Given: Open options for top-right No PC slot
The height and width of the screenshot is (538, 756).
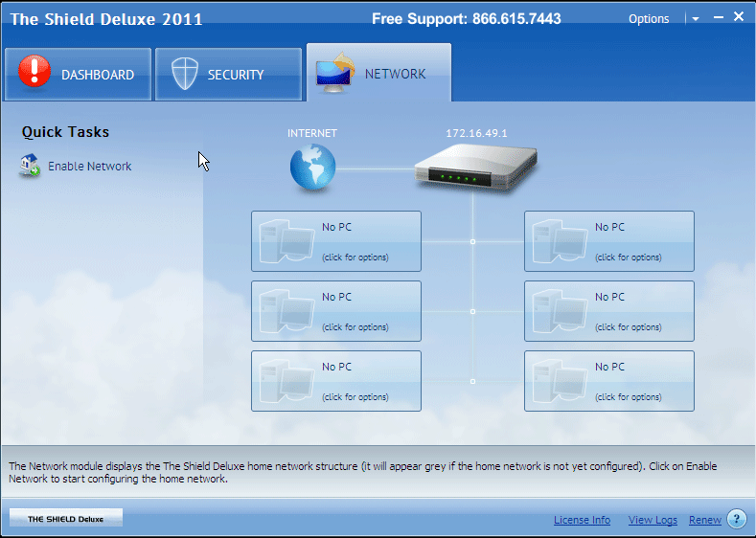Looking at the screenshot, I should tap(609, 241).
